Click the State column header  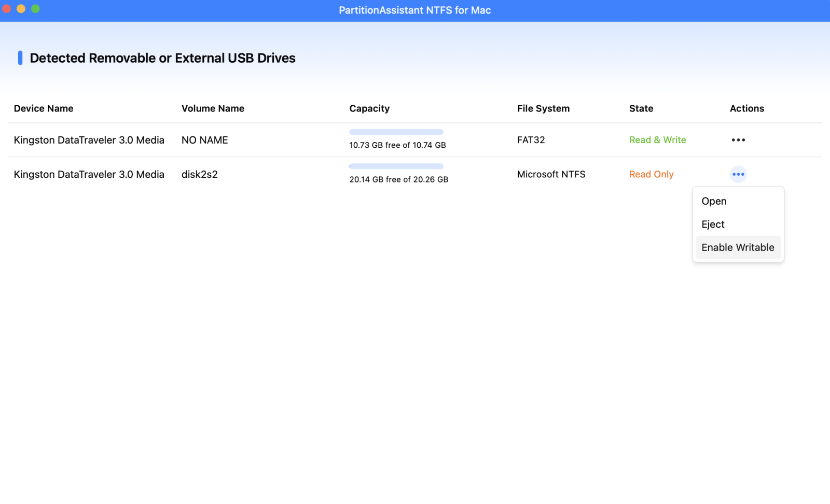click(x=641, y=108)
